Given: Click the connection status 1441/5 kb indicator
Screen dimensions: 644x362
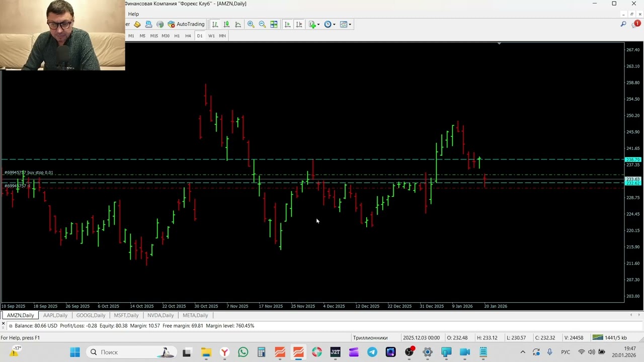Looking at the screenshot, I should tap(610, 338).
